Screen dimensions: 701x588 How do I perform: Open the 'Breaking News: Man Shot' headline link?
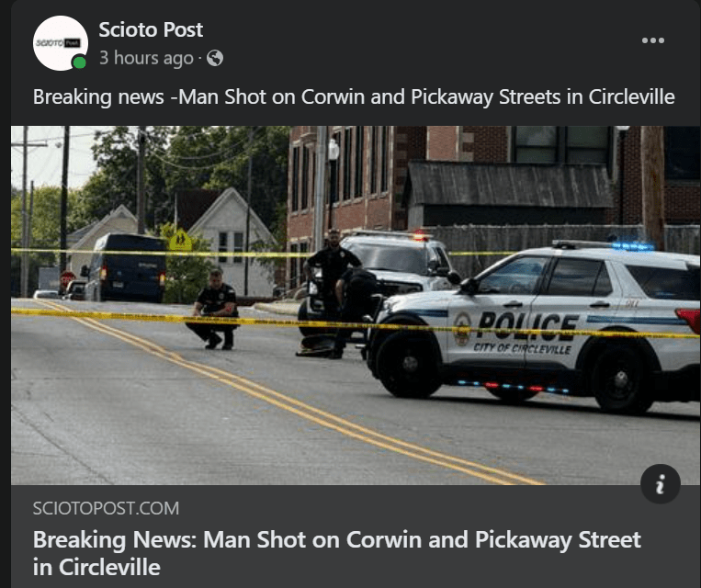(336, 553)
